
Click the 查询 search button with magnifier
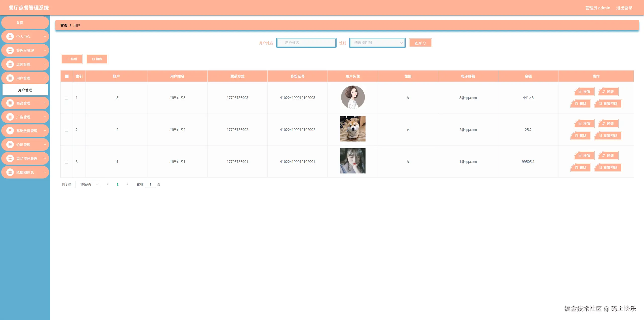click(420, 43)
